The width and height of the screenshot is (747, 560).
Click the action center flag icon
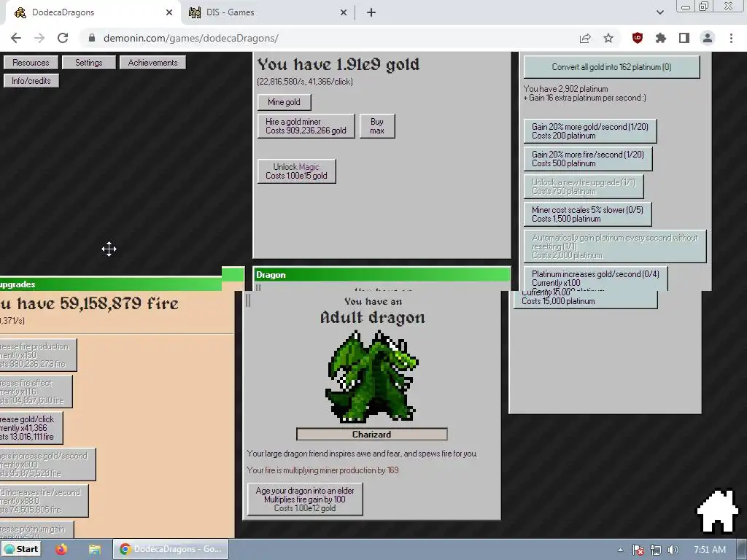point(638,550)
